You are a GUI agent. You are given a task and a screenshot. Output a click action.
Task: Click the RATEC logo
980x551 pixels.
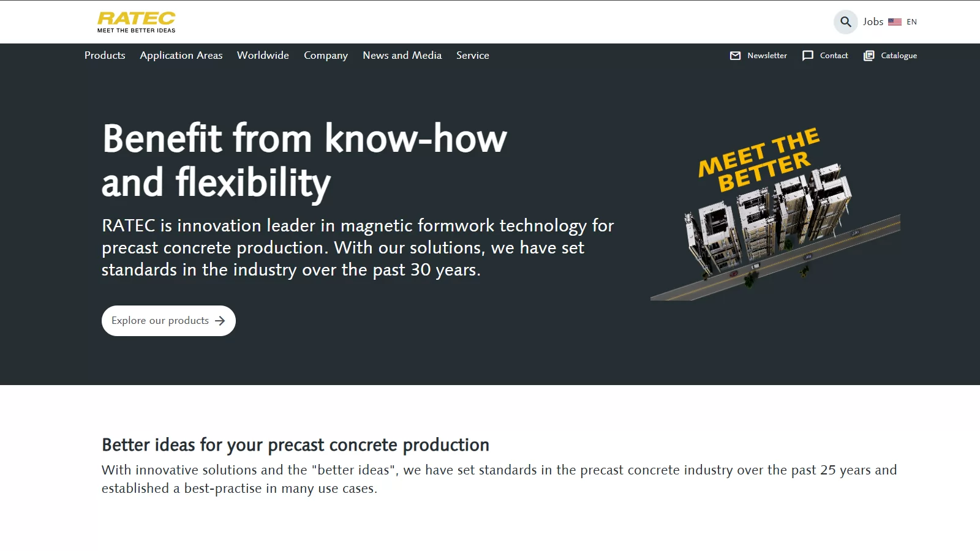click(136, 21)
